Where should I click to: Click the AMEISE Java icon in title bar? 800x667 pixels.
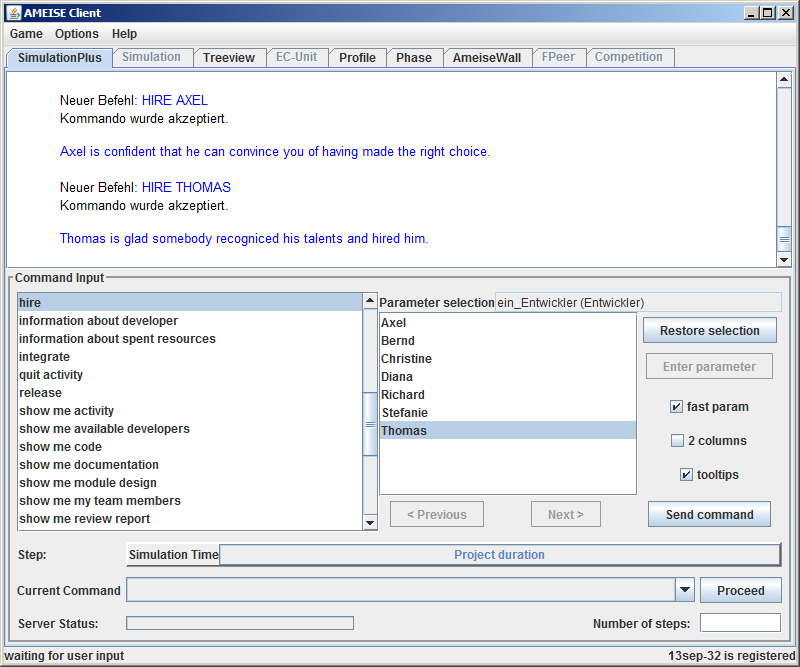click(13, 13)
